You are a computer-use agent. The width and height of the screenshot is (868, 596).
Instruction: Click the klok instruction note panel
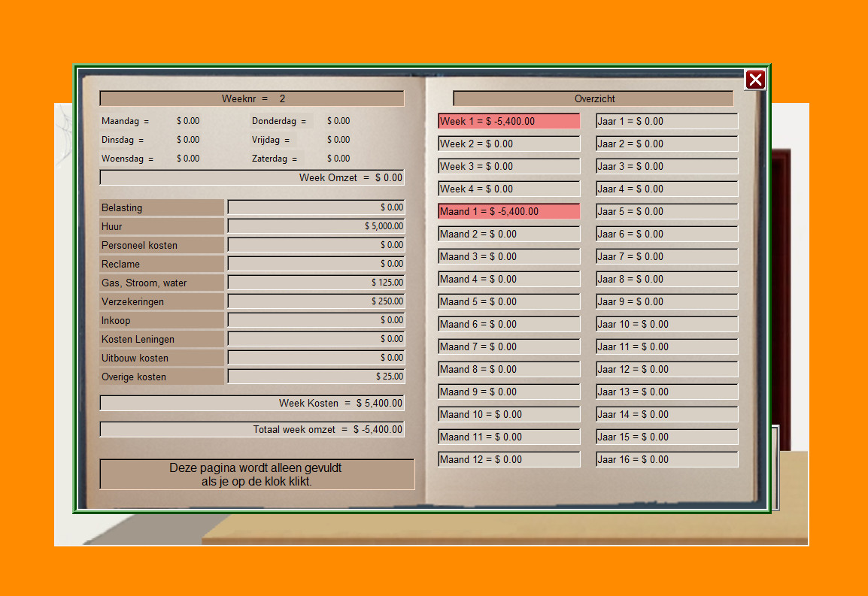(256, 473)
